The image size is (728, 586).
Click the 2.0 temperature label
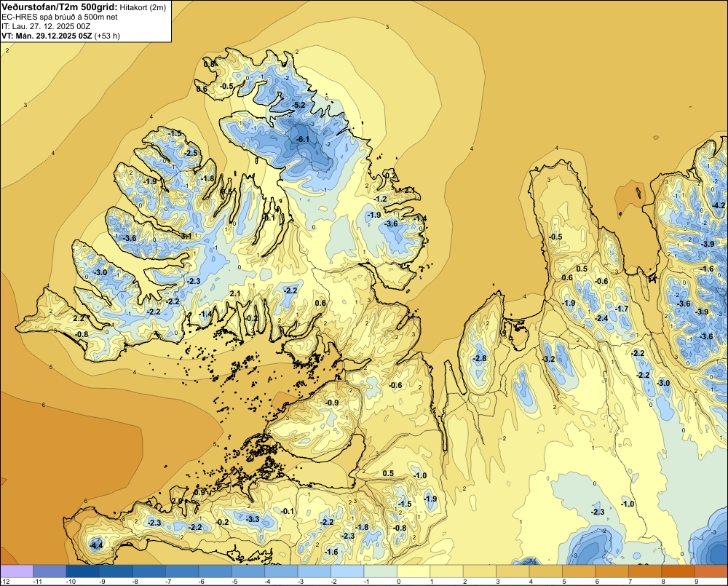tap(177, 501)
